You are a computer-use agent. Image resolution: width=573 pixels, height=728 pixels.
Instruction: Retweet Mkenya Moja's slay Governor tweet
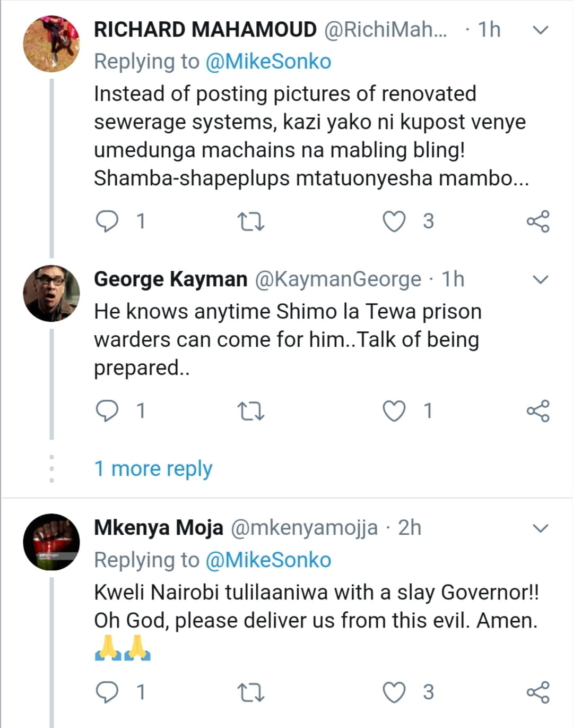(251, 693)
